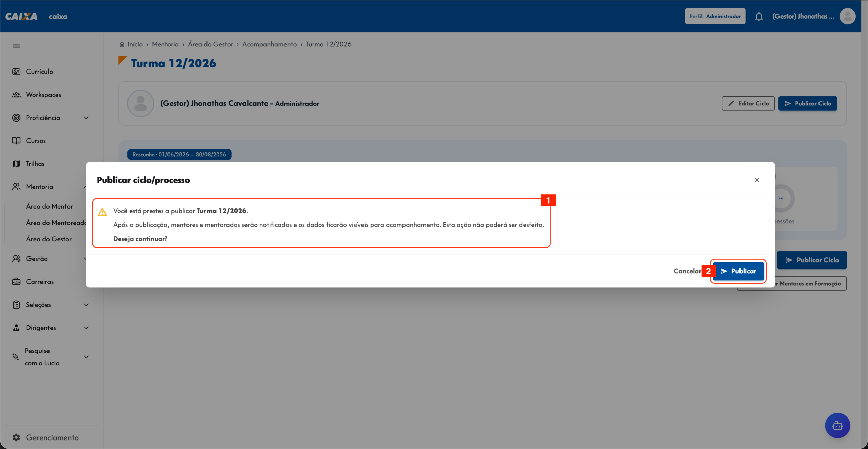This screenshot has height=449, width=868.
Task: Click the Perfil: Administrador selector
Action: 715,16
